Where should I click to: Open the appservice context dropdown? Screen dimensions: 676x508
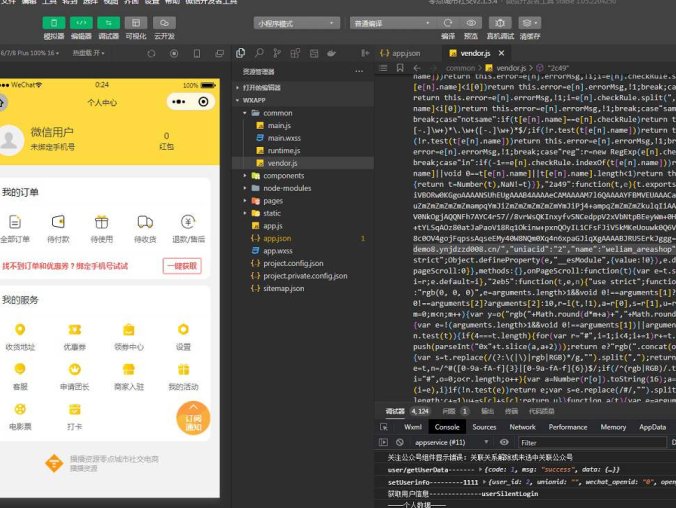click(x=451, y=442)
